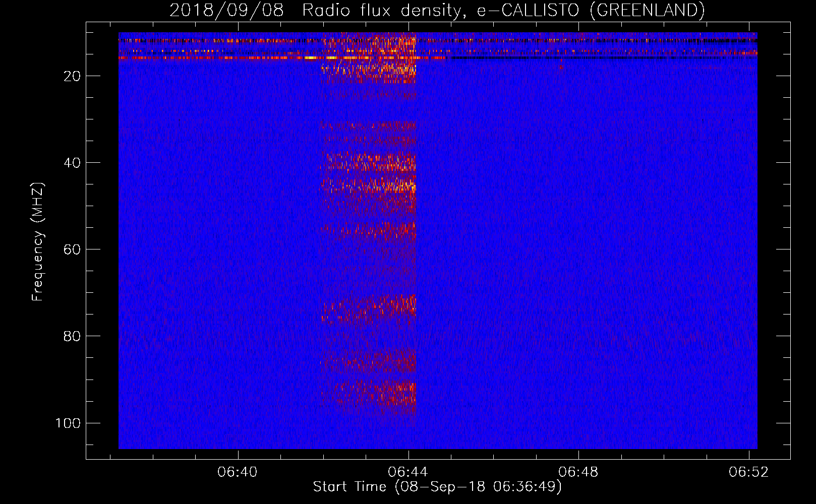
Task: Click the 06:52 time tick label
Action: (x=749, y=472)
